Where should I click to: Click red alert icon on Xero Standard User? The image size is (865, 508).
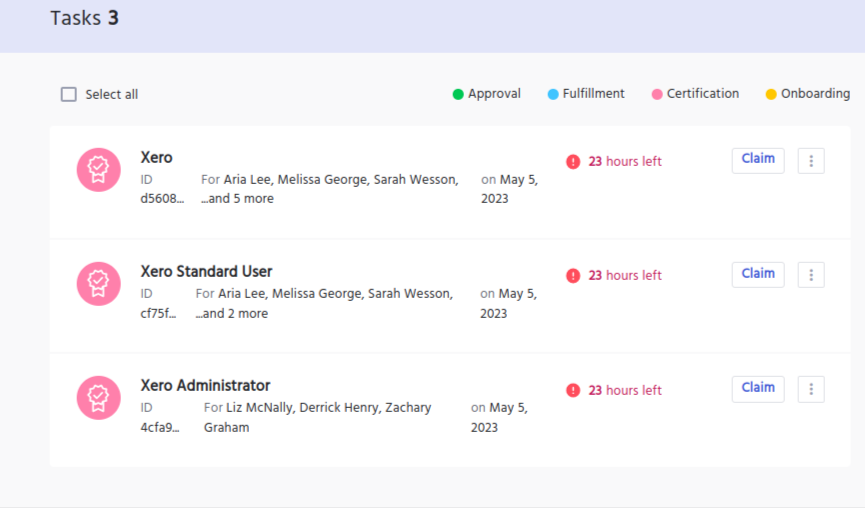coord(573,276)
